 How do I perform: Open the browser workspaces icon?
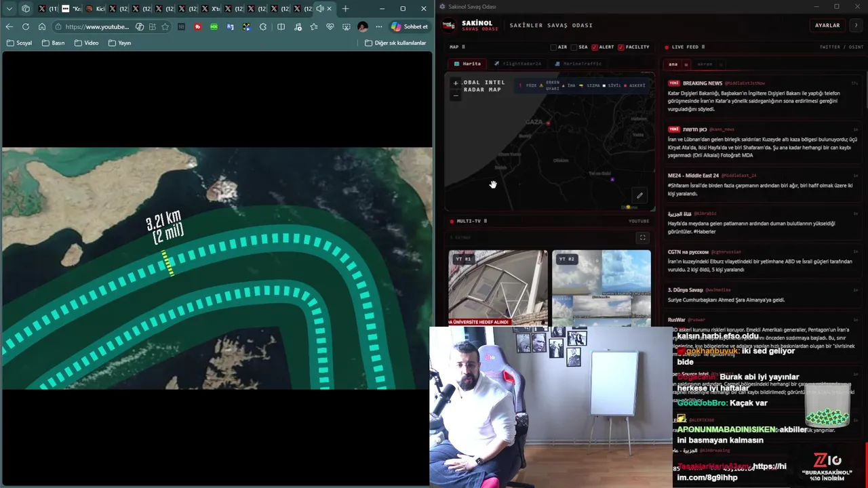(x=26, y=9)
